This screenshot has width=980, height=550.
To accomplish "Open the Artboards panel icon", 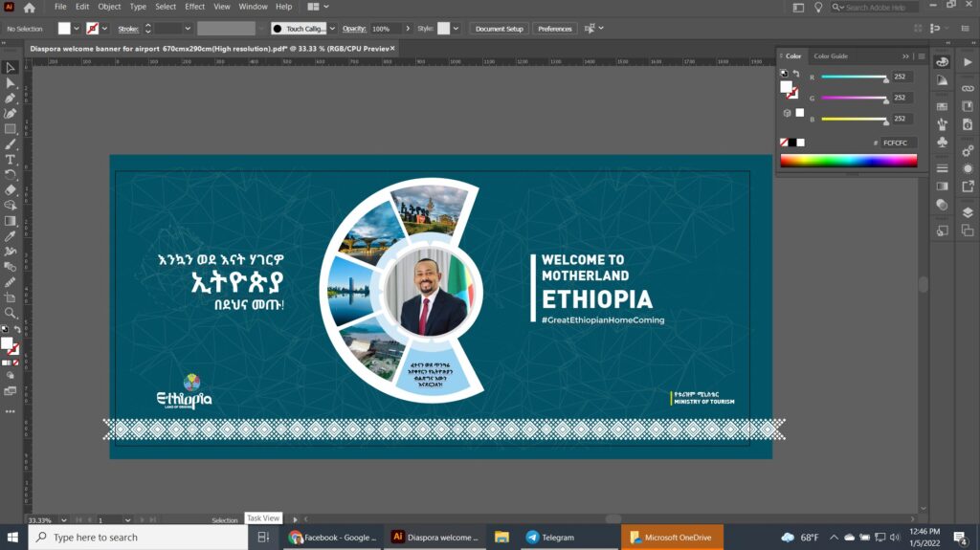I will tap(968, 231).
